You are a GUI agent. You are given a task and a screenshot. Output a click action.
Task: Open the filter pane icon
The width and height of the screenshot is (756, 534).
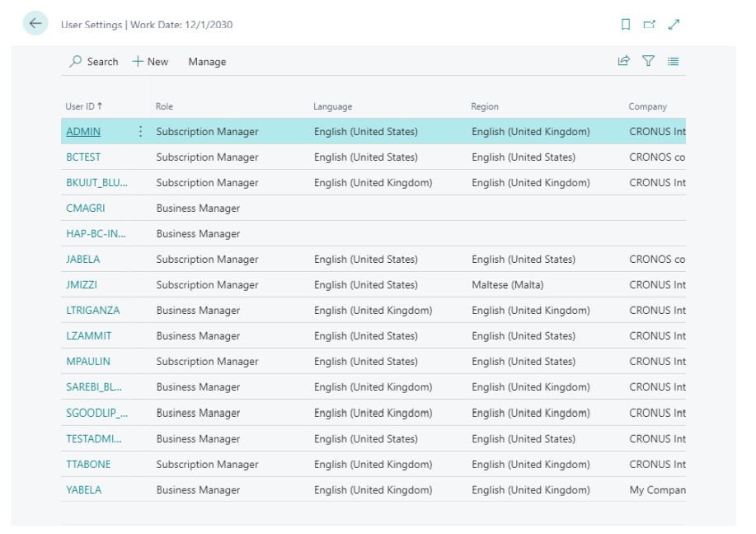(648, 61)
